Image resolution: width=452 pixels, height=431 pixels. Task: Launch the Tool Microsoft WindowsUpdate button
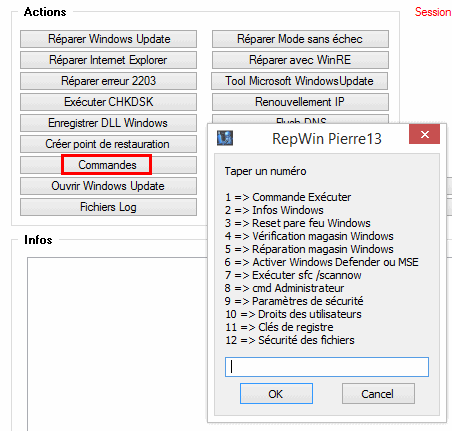click(299, 81)
